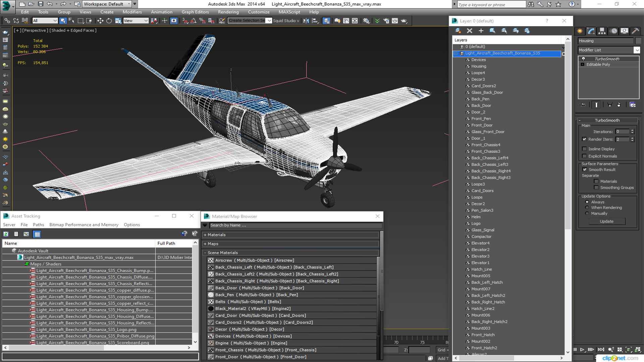Open Paths menu in Asset Tracking

(38, 225)
